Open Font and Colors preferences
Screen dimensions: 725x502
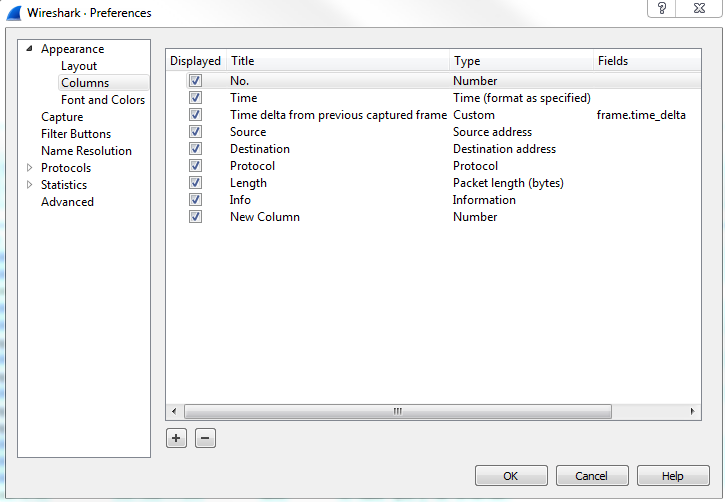pos(103,100)
